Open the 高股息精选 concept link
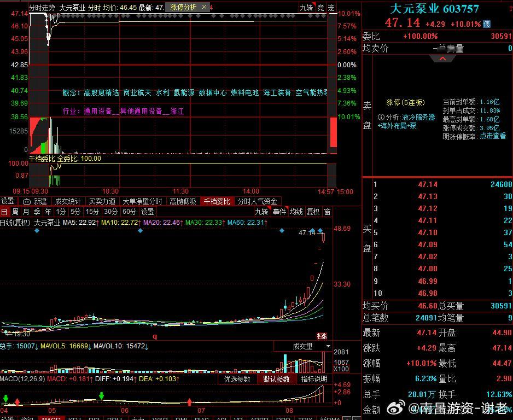Viewport: 513px width, 420px height. [101, 93]
